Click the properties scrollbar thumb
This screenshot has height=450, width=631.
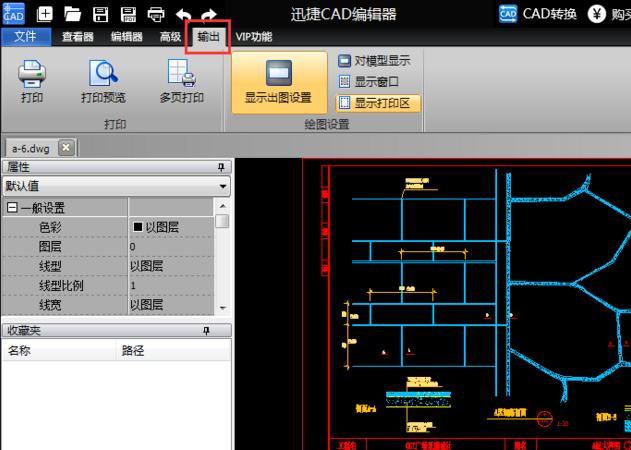pos(223,221)
